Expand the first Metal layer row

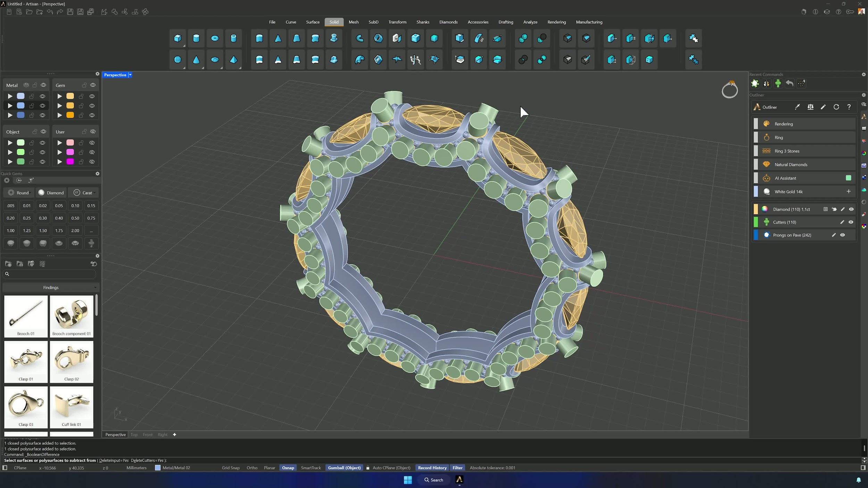point(10,96)
